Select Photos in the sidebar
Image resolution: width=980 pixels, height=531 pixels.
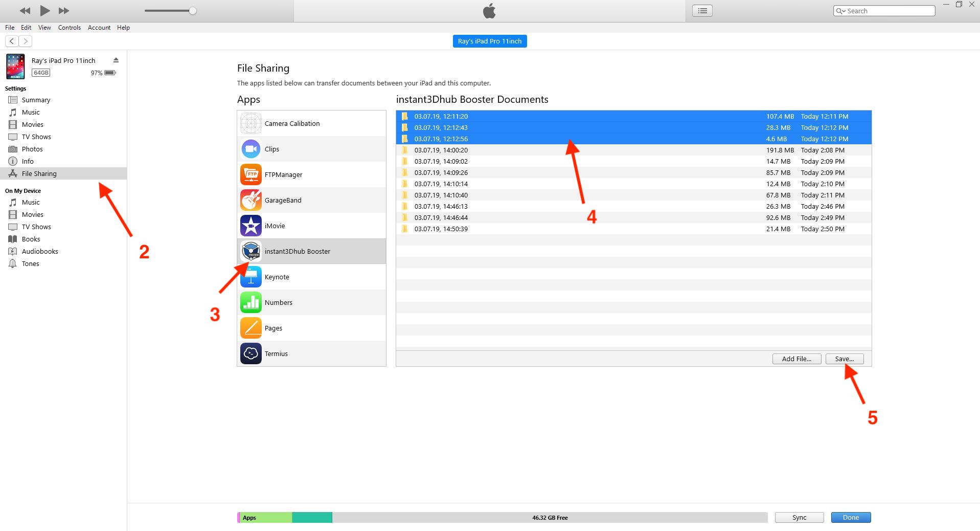pos(63,149)
